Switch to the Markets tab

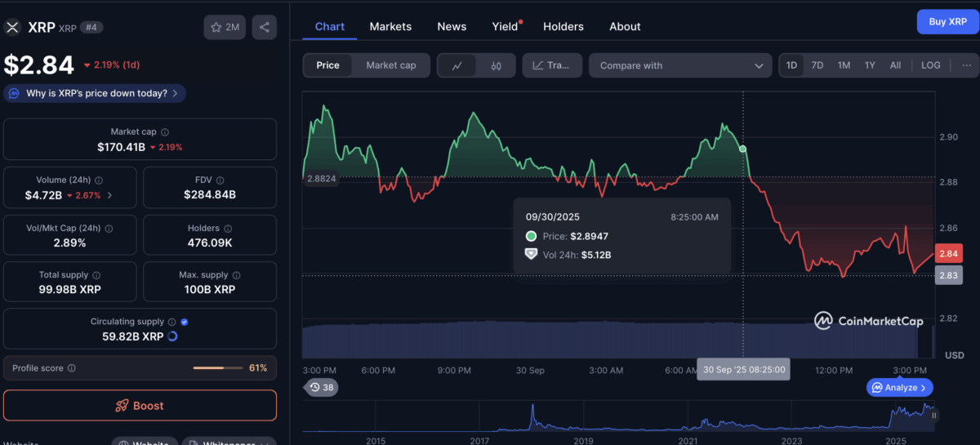click(390, 26)
